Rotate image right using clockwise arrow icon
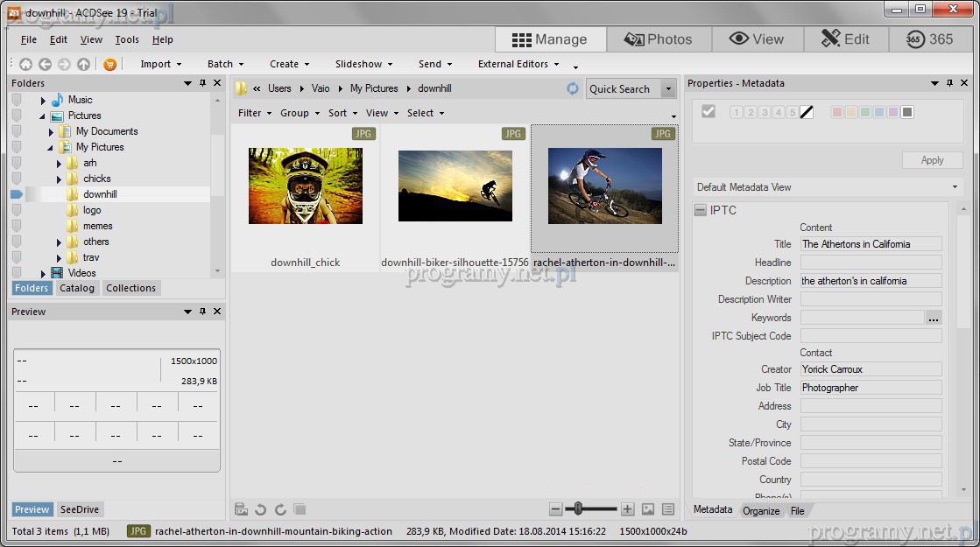The width and height of the screenshot is (980, 547). coord(280,509)
